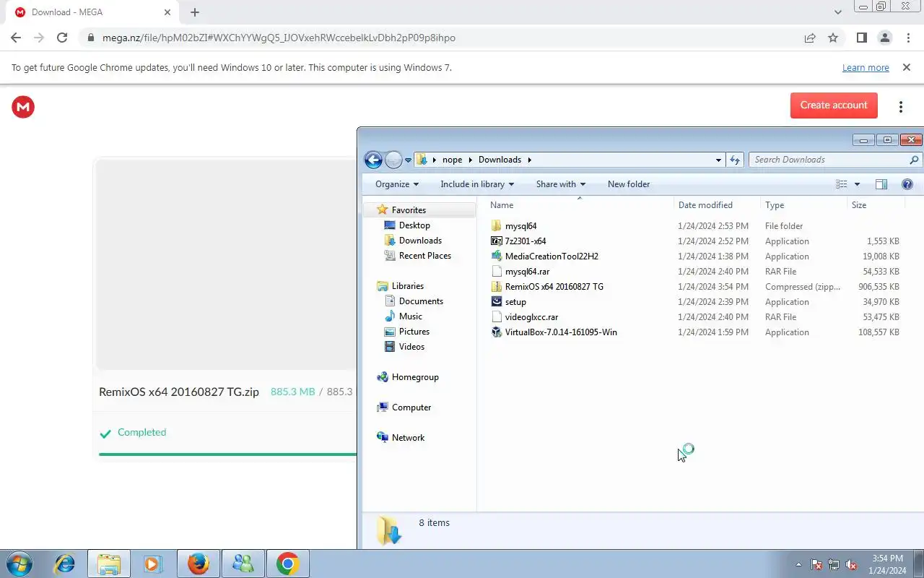924x578 pixels.
Task: Open Firefox from taskbar
Action: tap(198, 564)
